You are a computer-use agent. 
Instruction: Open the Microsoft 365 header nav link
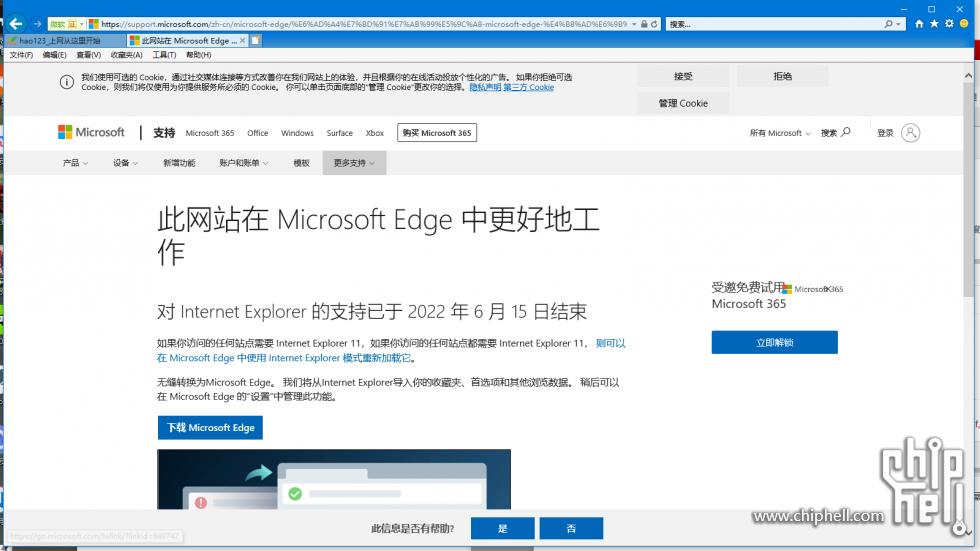(210, 133)
